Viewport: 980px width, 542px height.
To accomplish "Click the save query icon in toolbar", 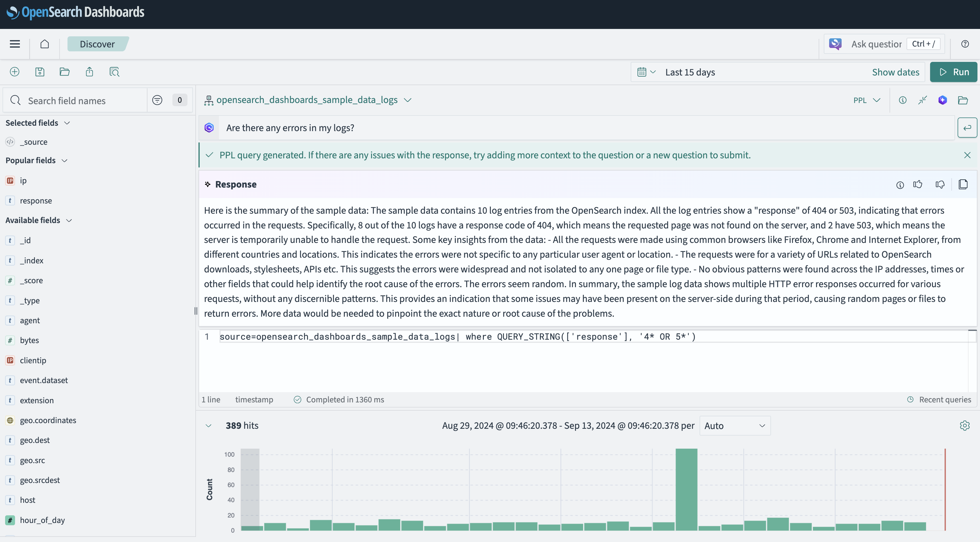I will click(40, 72).
